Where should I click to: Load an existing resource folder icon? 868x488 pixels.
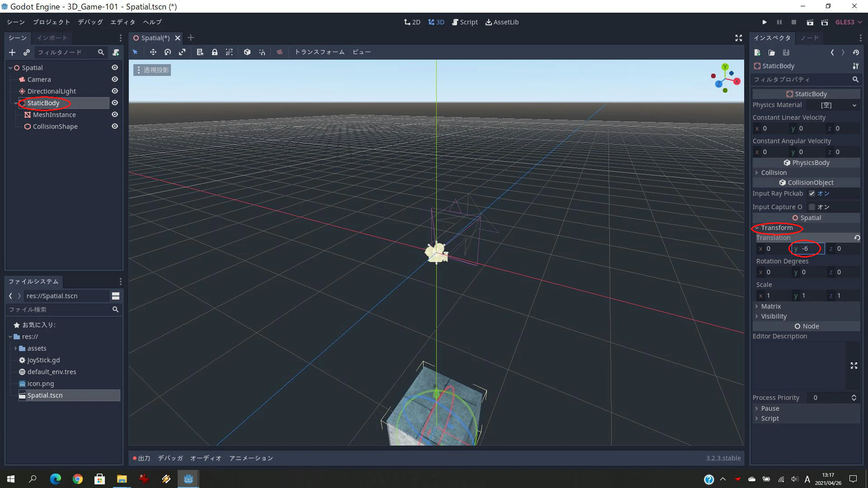coord(772,52)
